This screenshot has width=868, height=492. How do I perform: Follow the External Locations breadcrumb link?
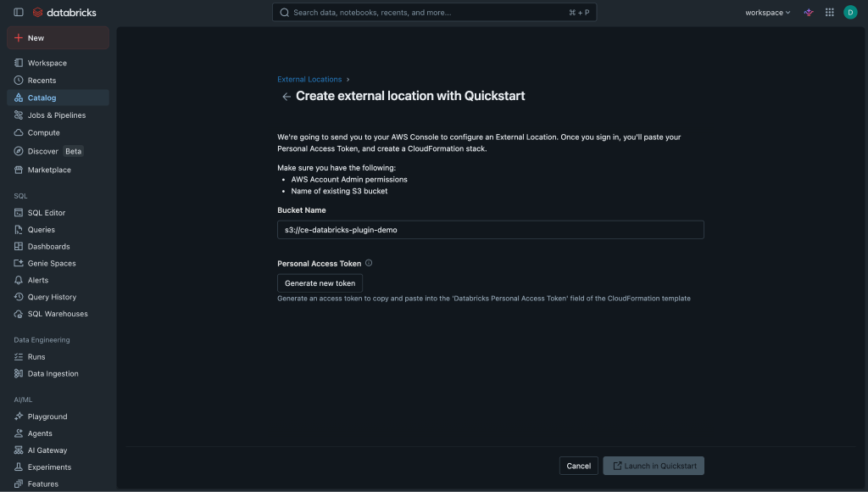click(x=309, y=79)
